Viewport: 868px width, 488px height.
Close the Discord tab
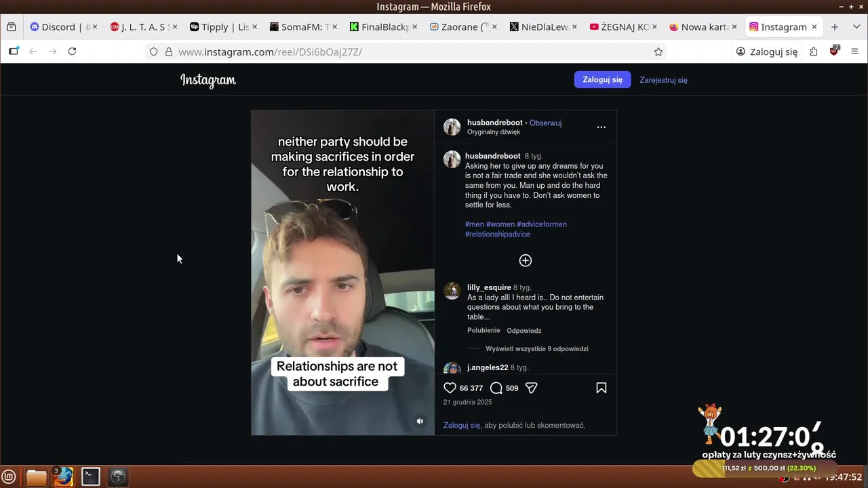[x=95, y=27]
